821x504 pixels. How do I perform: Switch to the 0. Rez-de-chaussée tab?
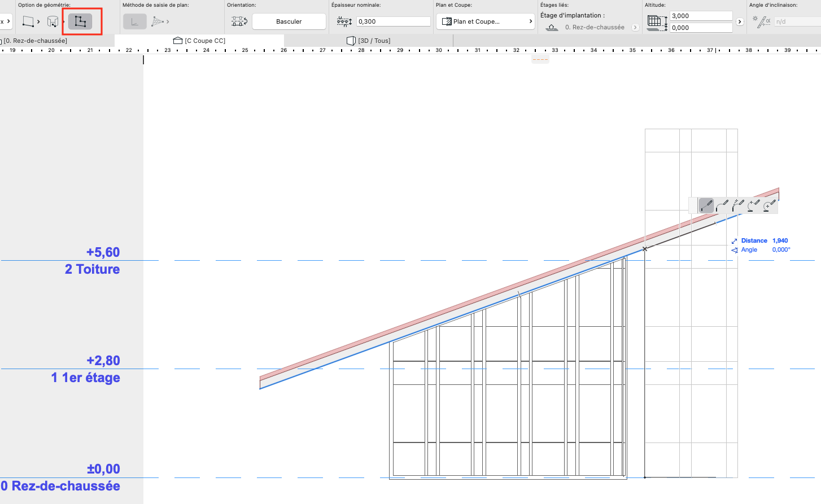[x=34, y=41]
